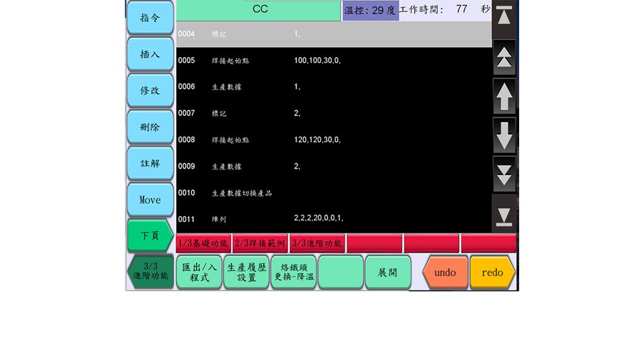
Task: Click the double up arrow page-up icon
Action: [x=504, y=57]
